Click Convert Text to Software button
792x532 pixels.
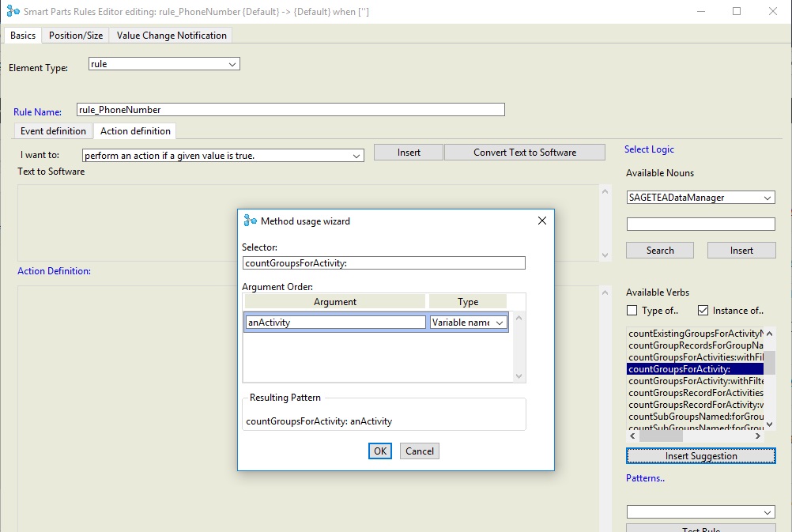(x=525, y=153)
